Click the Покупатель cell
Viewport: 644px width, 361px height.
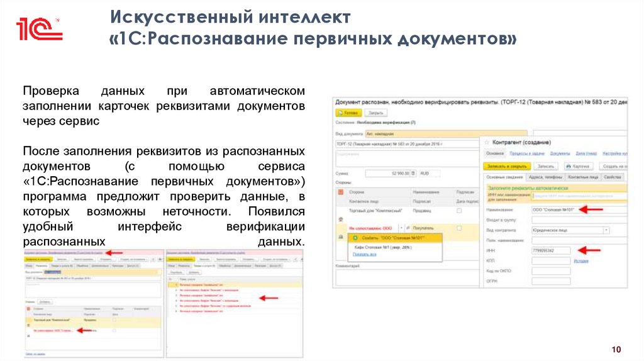coord(423,228)
